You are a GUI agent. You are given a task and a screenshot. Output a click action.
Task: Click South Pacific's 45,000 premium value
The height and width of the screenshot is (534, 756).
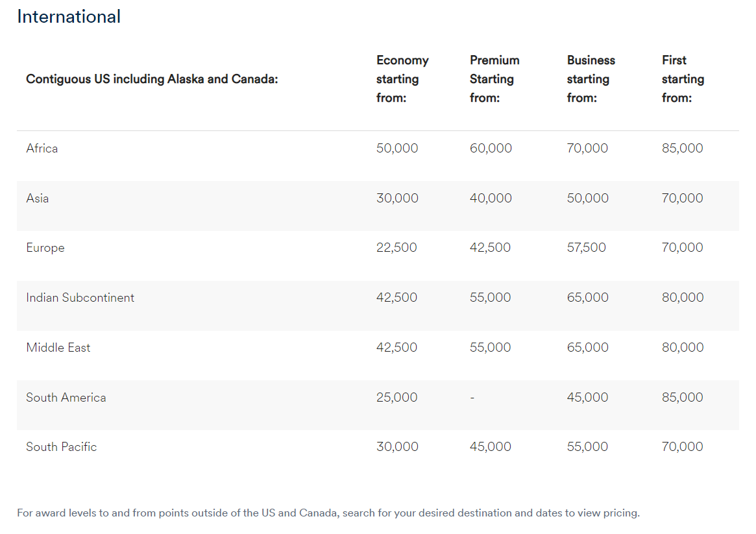coord(491,447)
